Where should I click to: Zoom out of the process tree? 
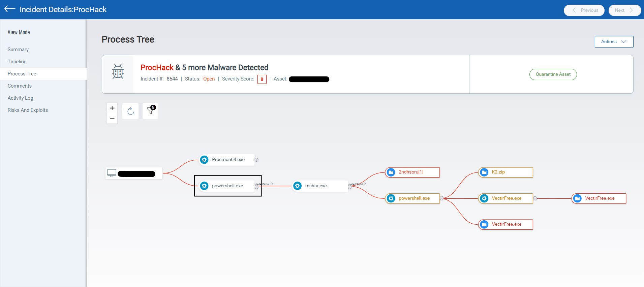click(112, 119)
